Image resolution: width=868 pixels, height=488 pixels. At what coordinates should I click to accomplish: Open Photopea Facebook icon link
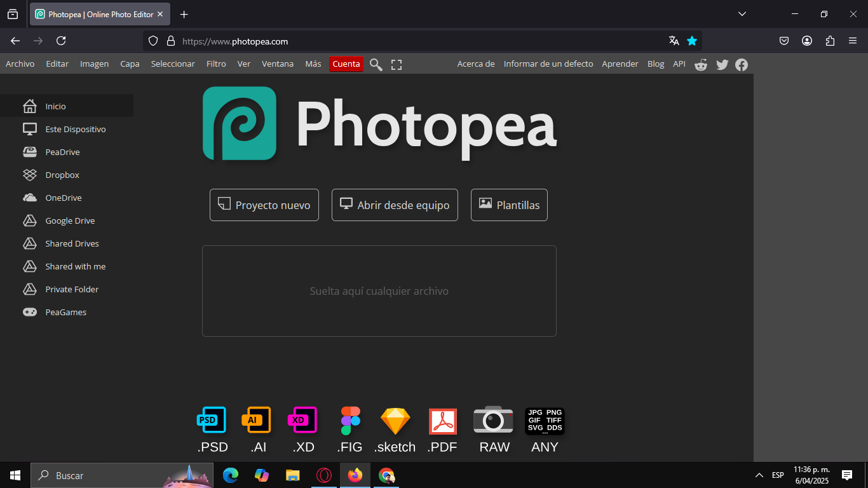pos(742,64)
